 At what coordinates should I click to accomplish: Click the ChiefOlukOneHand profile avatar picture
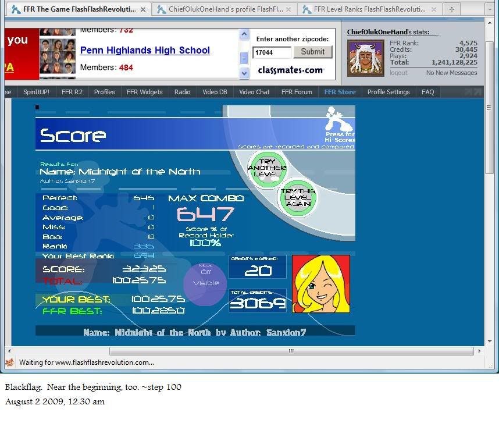pyautogui.click(x=366, y=58)
